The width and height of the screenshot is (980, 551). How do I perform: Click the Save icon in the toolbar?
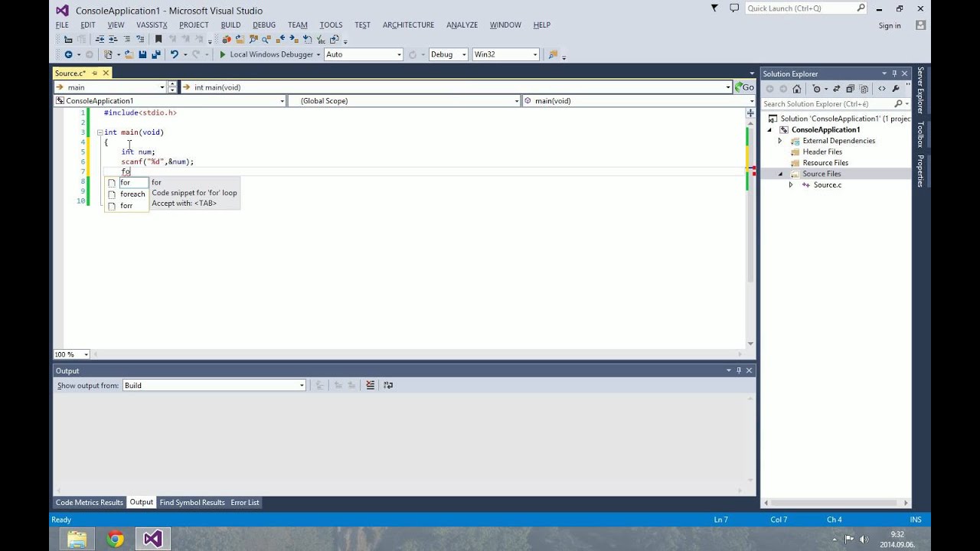tap(142, 54)
